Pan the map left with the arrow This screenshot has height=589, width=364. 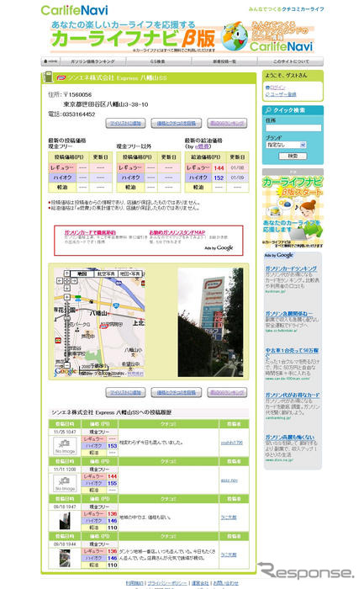[x=60, y=280]
